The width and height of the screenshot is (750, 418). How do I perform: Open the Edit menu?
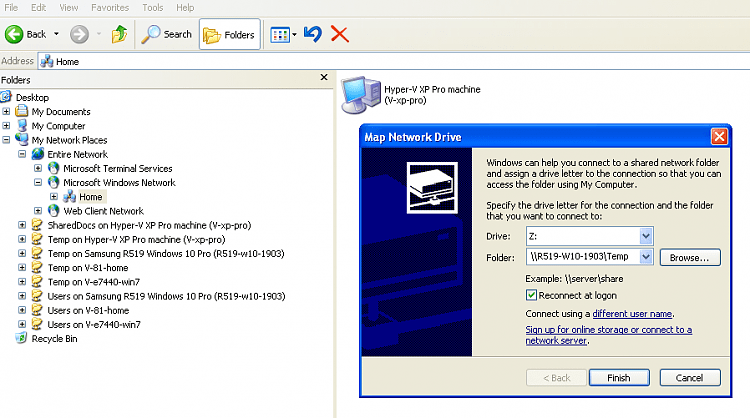coord(39,8)
